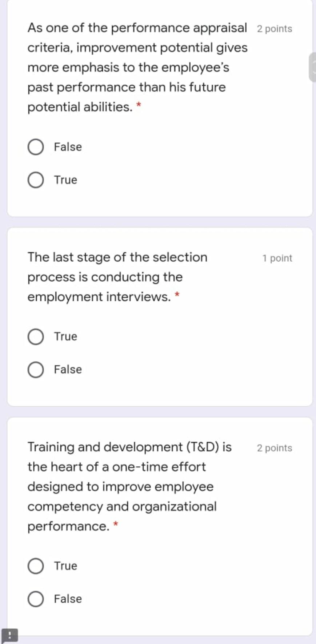This screenshot has height=644, width=316.
Task: Click the False label under the T&D question
Action: [x=68, y=599]
